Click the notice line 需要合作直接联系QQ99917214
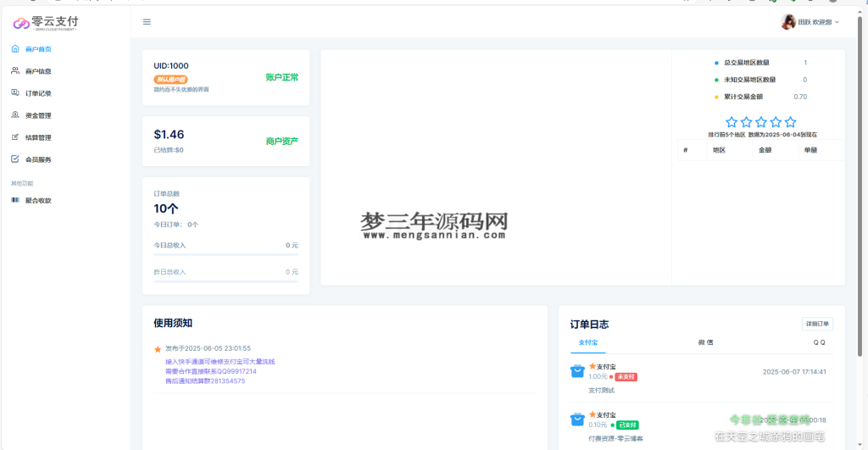This screenshot has height=450, width=868. [211, 371]
